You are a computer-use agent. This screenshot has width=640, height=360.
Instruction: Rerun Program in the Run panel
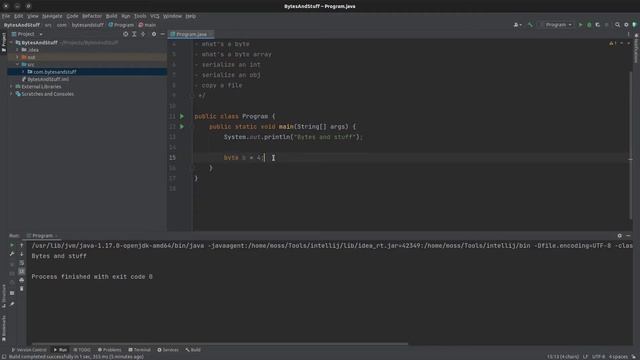pyautogui.click(x=12, y=245)
